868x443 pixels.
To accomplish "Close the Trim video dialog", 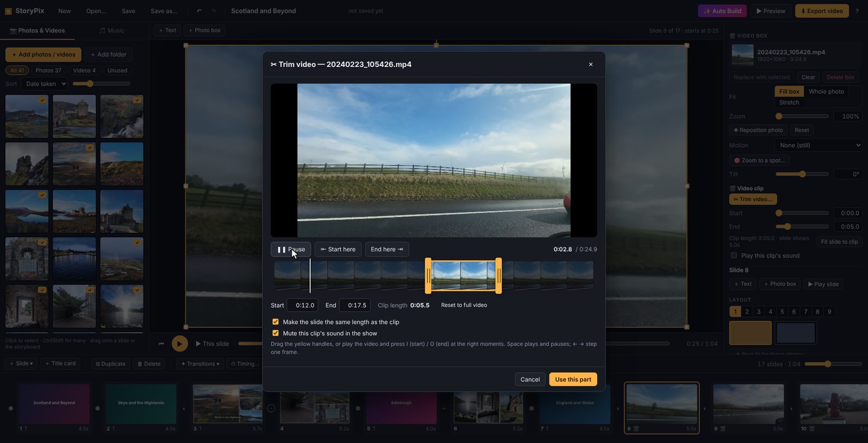I will [591, 64].
